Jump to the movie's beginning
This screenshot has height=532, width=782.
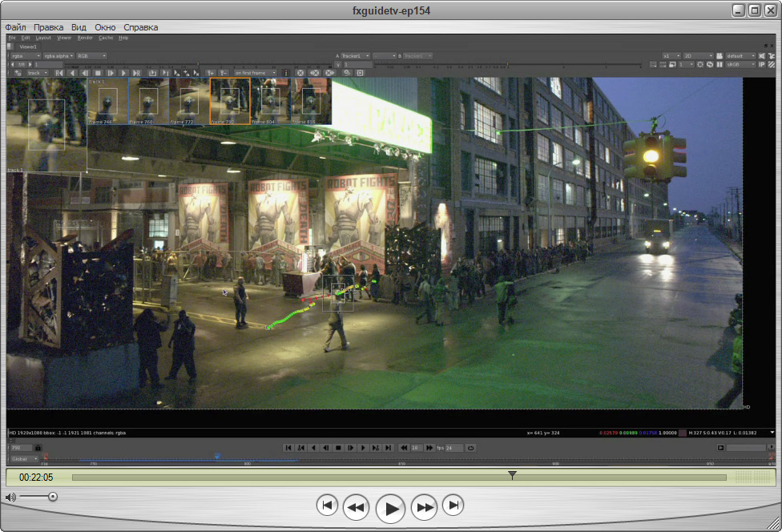tap(327, 506)
